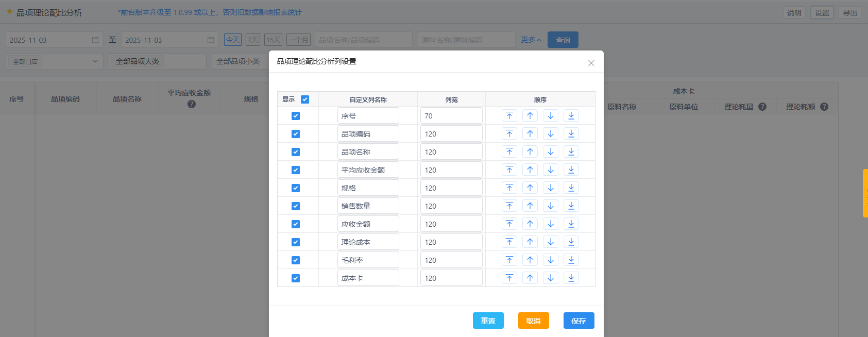
Task: Close the column settings dialog
Action: pos(591,63)
